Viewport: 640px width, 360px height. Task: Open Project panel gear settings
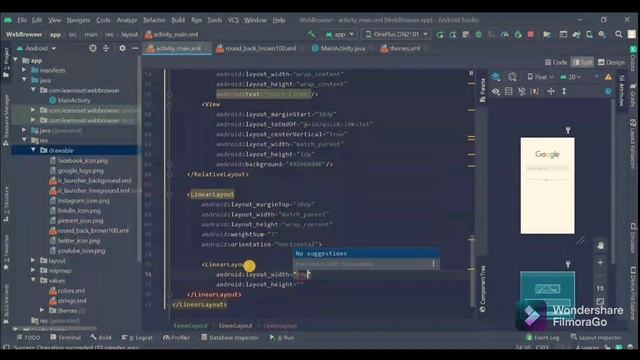[x=122, y=48]
